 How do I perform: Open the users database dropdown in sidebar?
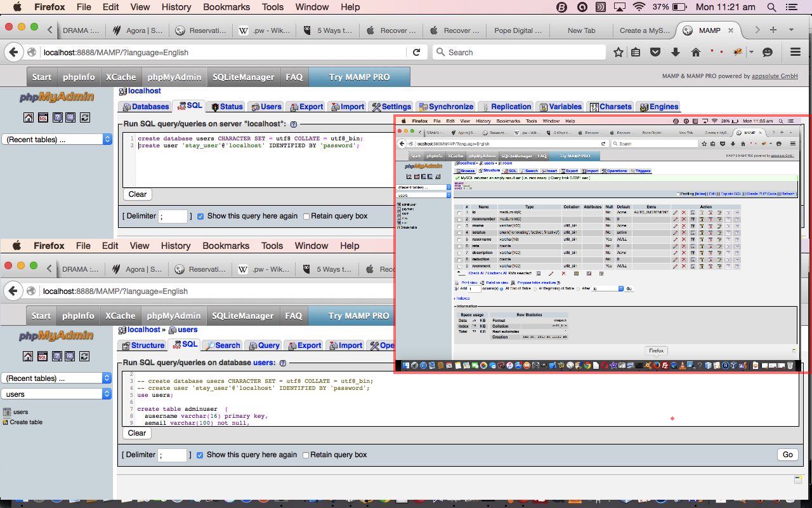(x=56, y=394)
